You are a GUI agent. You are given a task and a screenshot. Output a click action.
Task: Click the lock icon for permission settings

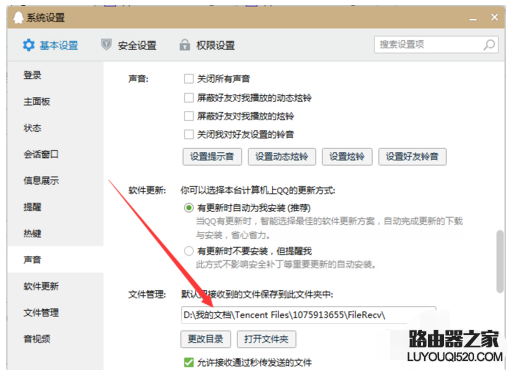(185, 45)
